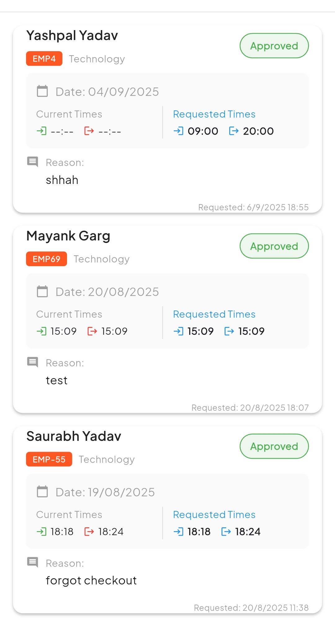Viewport: 335px width, 644px height.
Task: Select the 'forgot checkout' reason text
Action: tap(91, 580)
